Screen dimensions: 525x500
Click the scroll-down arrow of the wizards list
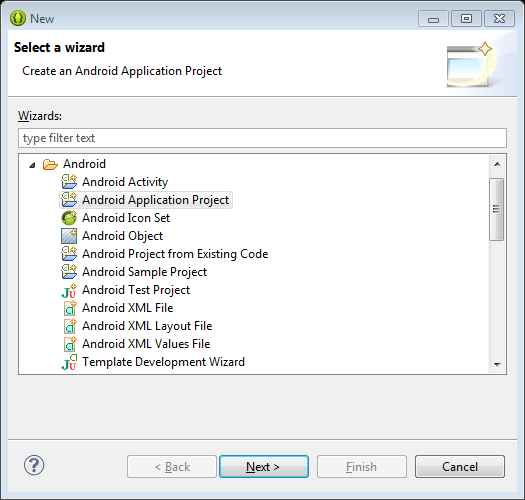(497, 364)
